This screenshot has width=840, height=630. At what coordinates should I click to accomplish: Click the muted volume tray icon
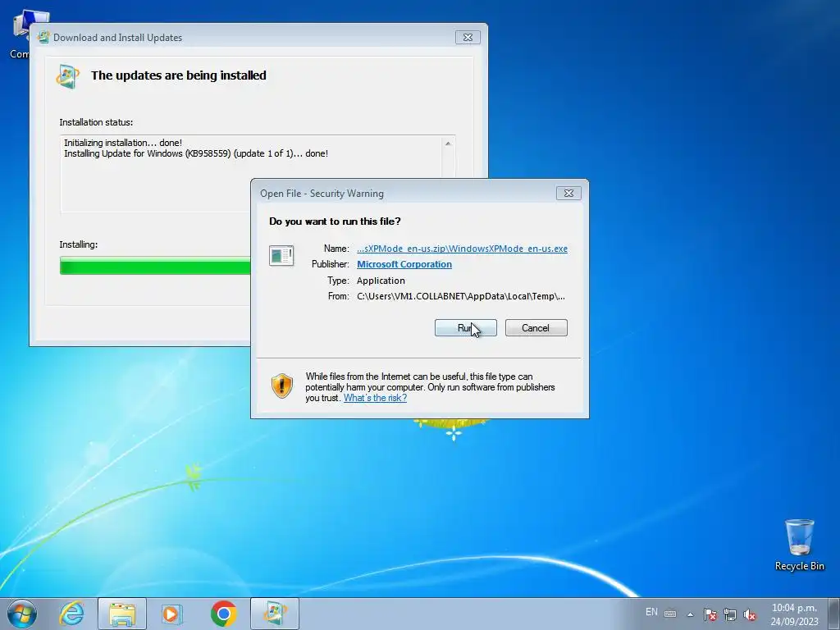750,614
